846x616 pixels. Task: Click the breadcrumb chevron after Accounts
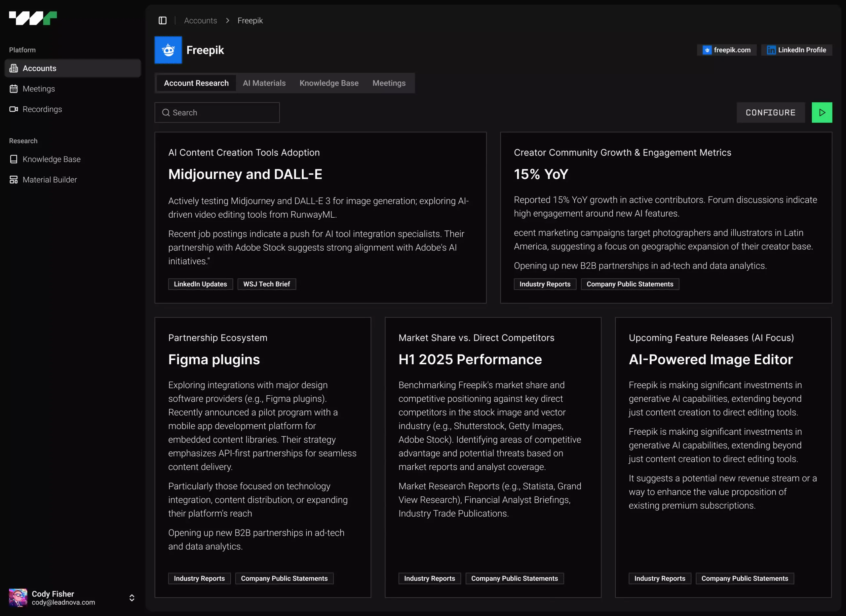[228, 20]
